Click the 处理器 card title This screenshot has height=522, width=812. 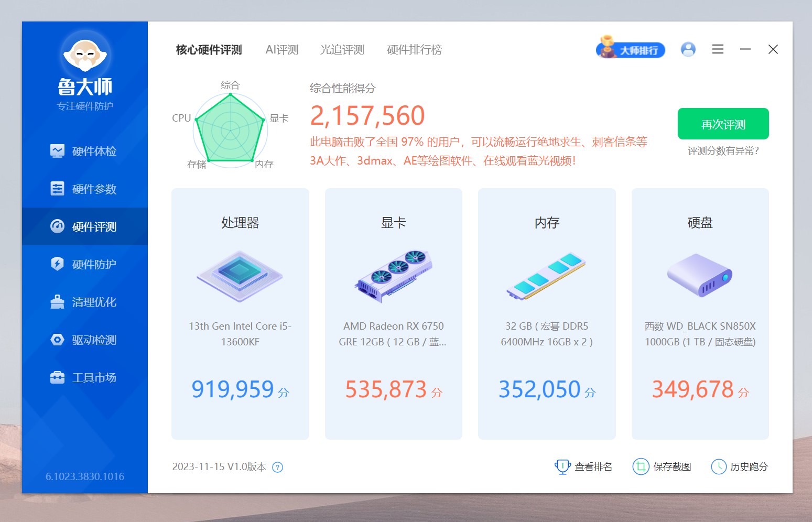pyautogui.click(x=240, y=223)
